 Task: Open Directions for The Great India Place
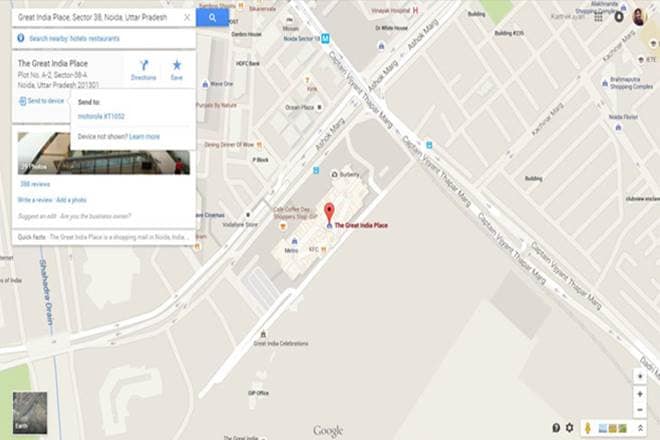click(144, 70)
